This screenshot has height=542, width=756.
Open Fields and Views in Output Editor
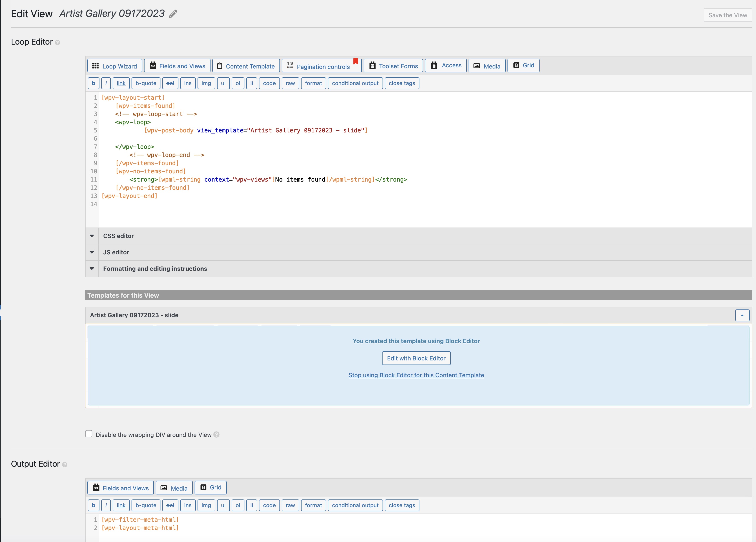[121, 488]
